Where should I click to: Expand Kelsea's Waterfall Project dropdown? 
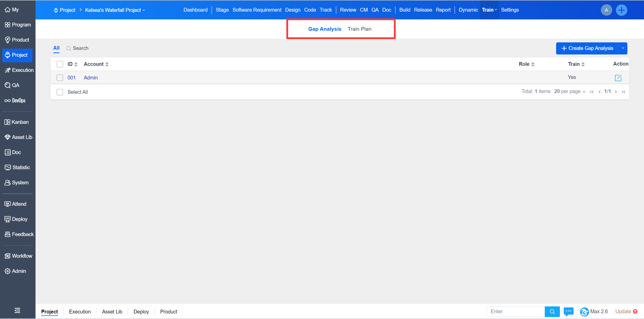[115, 10]
